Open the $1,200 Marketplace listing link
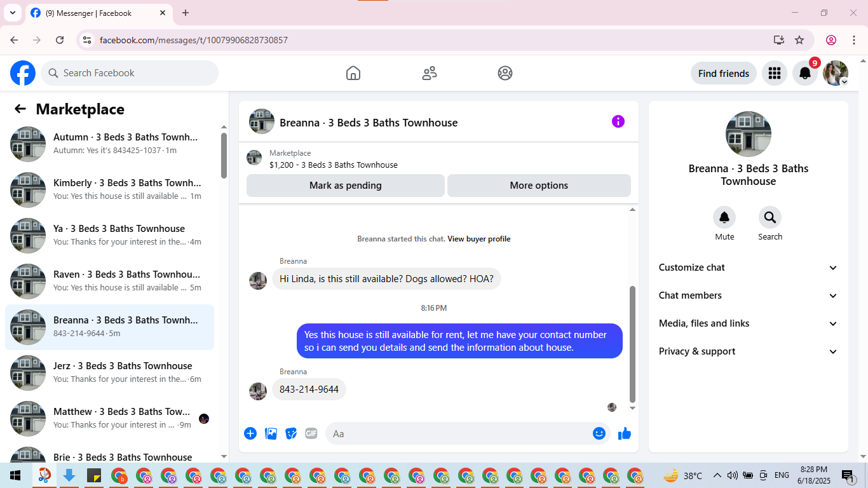 click(x=334, y=165)
